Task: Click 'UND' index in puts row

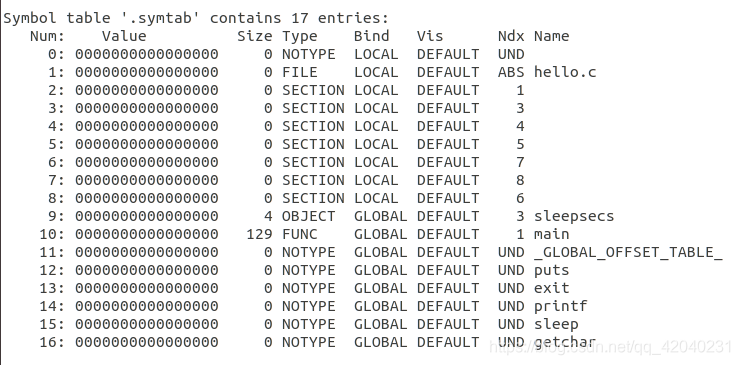Action: pyautogui.click(x=511, y=271)
